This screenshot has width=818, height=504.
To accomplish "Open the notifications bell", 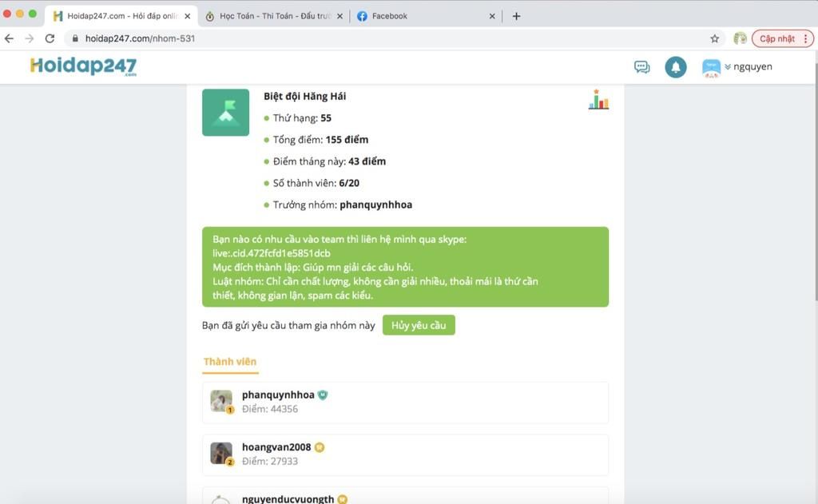I will pos(676,67).
